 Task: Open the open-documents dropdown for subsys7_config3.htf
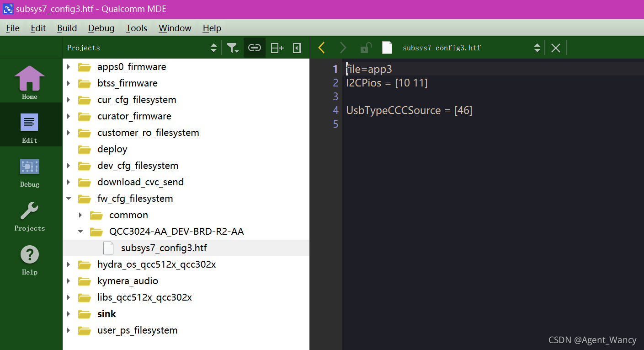pos(538,48)
